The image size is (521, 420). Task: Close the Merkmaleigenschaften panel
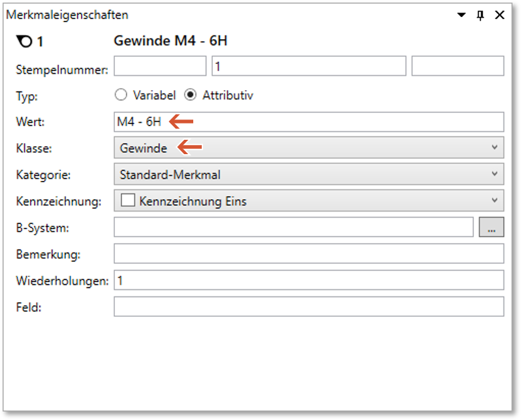[499, 15]
